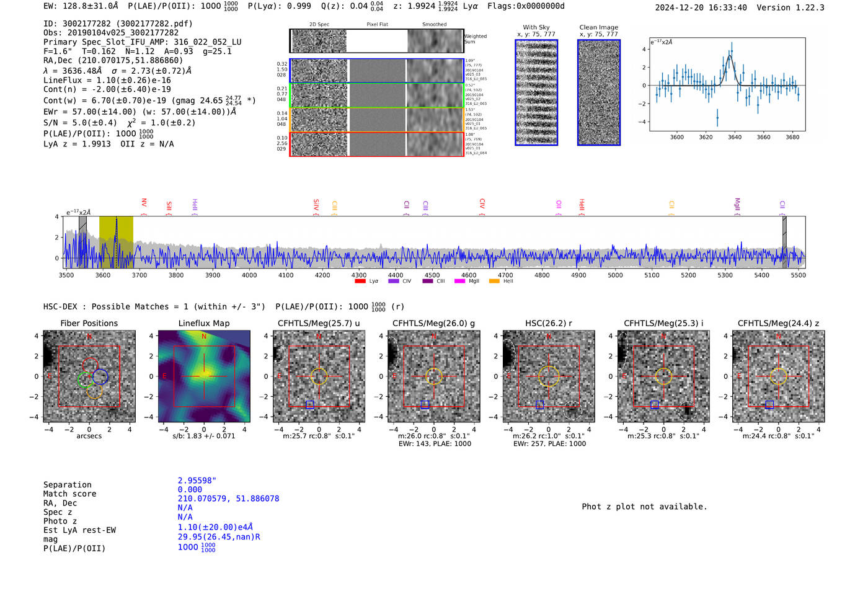The image size is (868, 591).
Task: Click the Est LyA rest-EW value '1.10(±20.00)e4Å'
Action: [216, 527]
